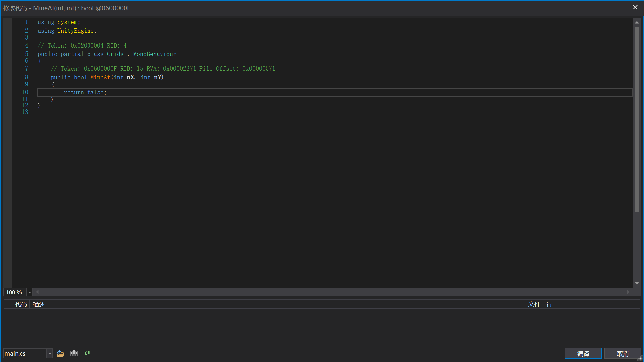Click the Cancel (取消) button

[x=623, y=353]
